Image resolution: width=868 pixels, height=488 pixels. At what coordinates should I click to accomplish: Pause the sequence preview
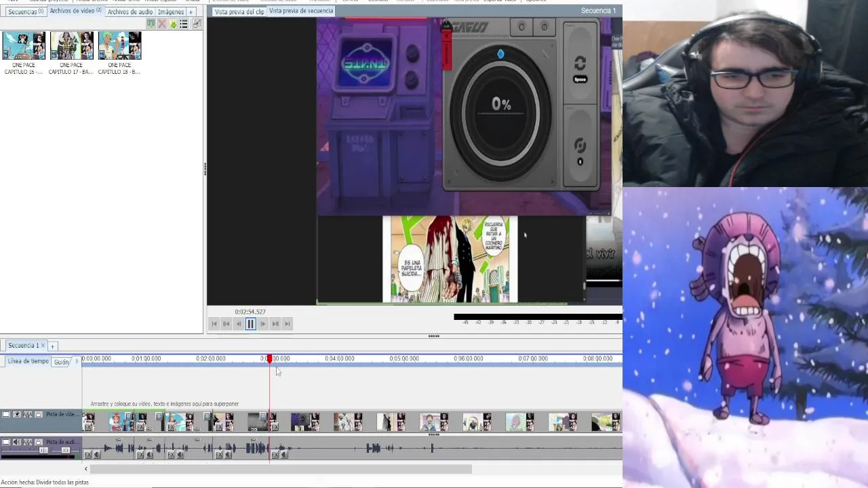[250, 324]
